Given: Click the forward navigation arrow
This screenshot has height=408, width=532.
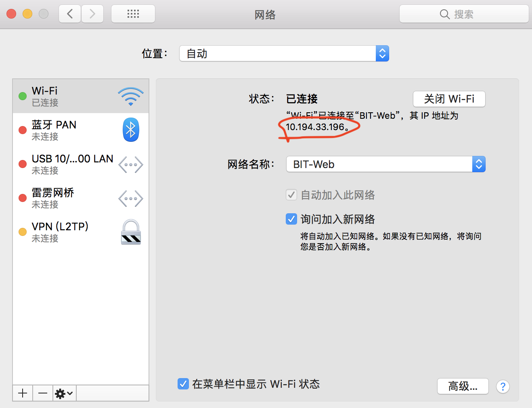Looking at the screenshot, I should coord(92,13).
